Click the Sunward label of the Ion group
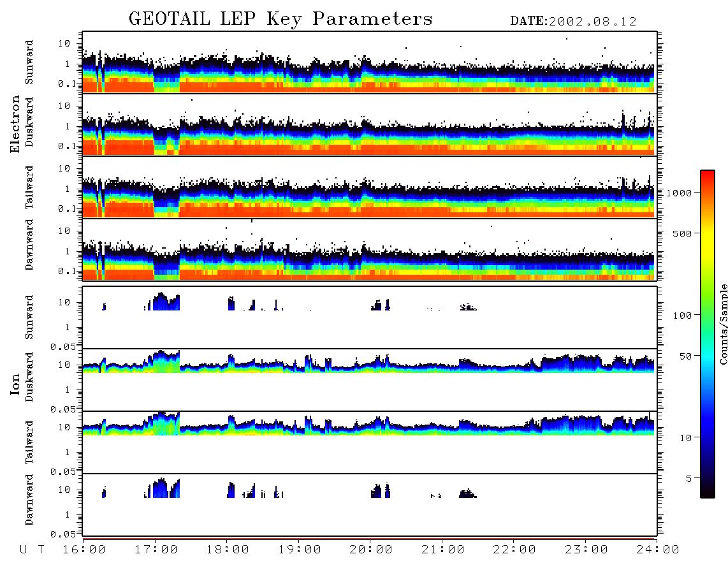728x561 pixels. 29,317
